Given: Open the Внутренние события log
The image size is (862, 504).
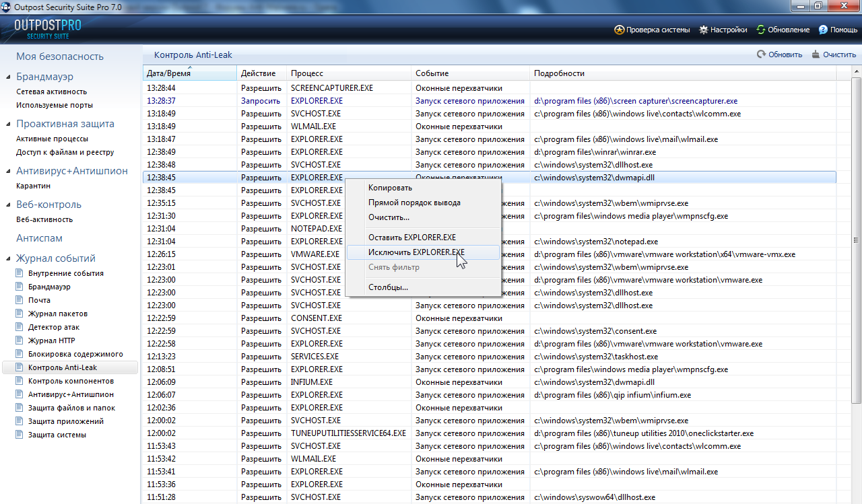Looking at the screenshot, I should click(x=66, y=273).
